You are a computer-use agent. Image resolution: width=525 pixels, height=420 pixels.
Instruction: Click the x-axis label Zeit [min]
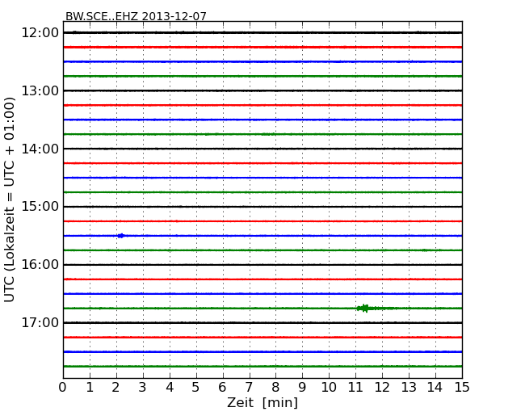click(262, 402)
